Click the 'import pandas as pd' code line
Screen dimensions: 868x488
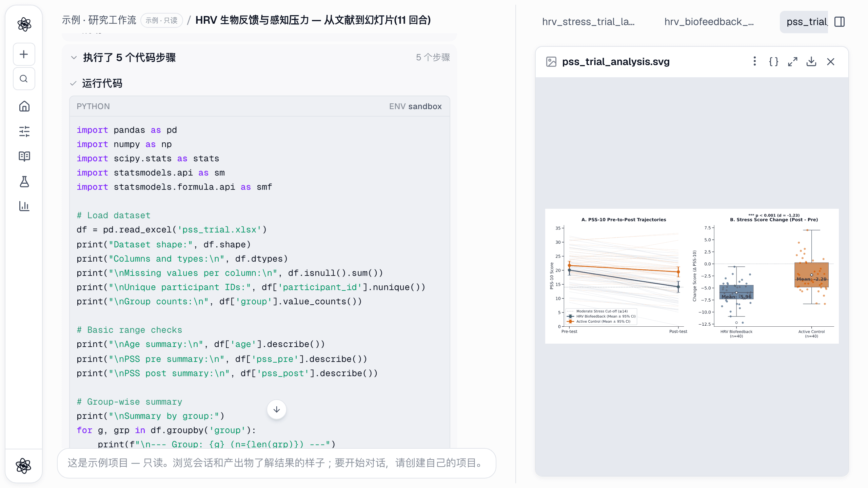pos(127,130)
